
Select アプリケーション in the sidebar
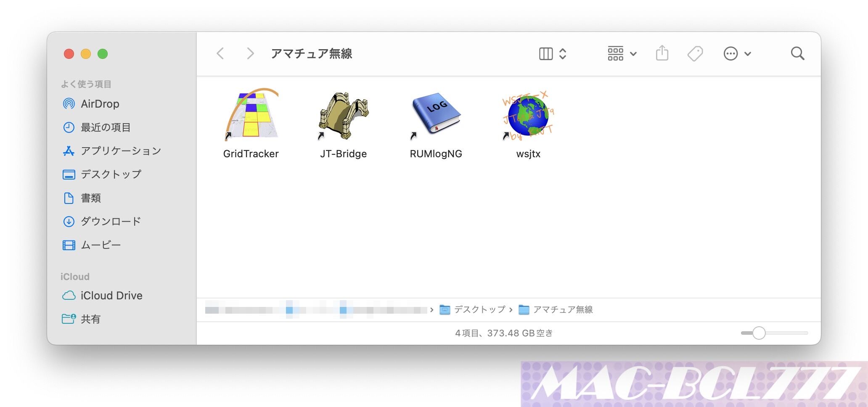click(120, 151)
